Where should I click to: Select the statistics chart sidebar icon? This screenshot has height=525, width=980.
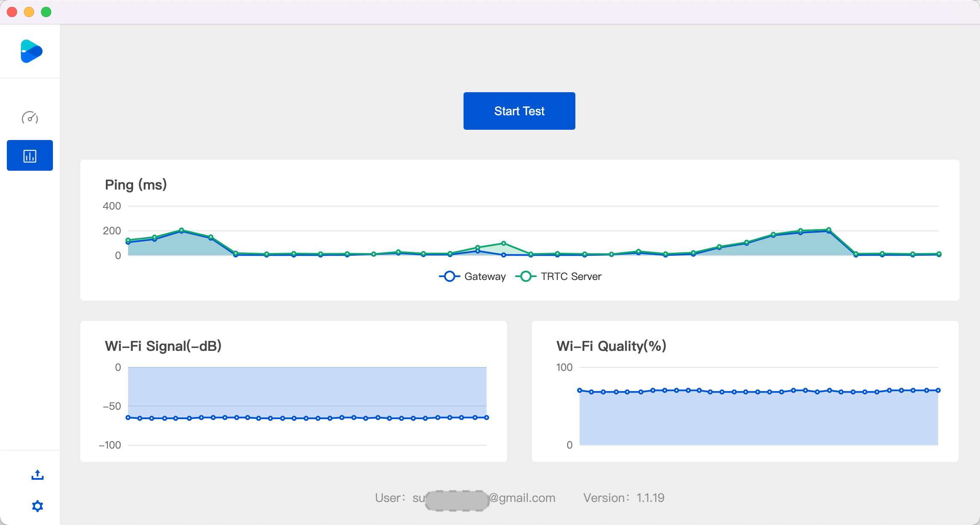pyautogui.click(x=30, y=156)
